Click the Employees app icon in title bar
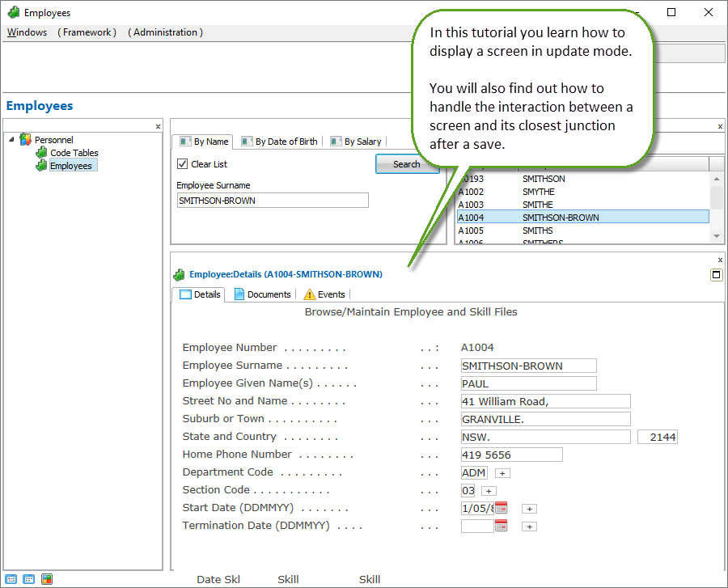Image resolution: width=728 pixels, height=588 pixels. 14,12
